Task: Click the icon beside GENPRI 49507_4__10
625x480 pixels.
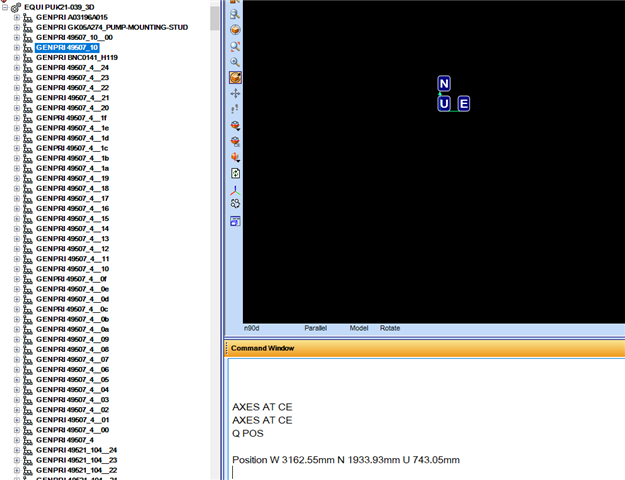Action: click(x=28, y=269)
